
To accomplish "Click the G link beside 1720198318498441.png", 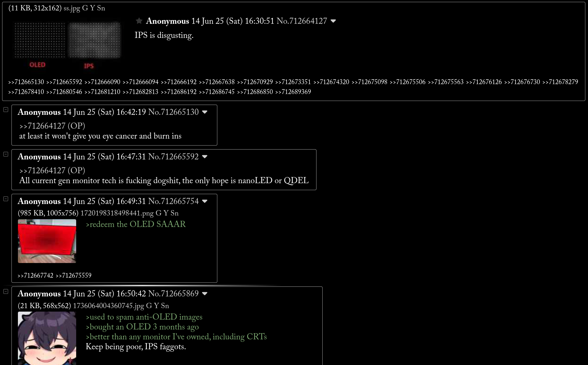I will [x=158, y=213].
